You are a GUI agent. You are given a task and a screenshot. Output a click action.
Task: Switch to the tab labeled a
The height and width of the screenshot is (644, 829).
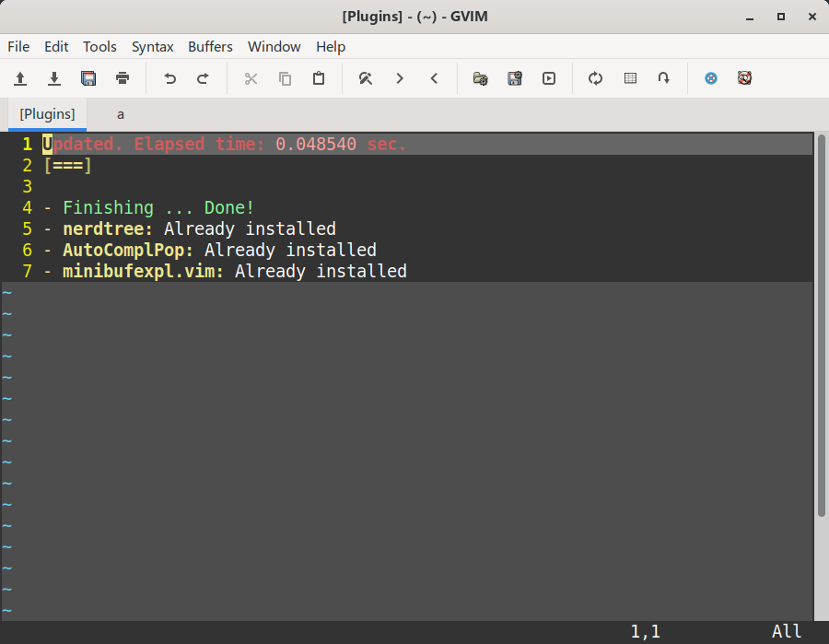(x=121, y=114)
